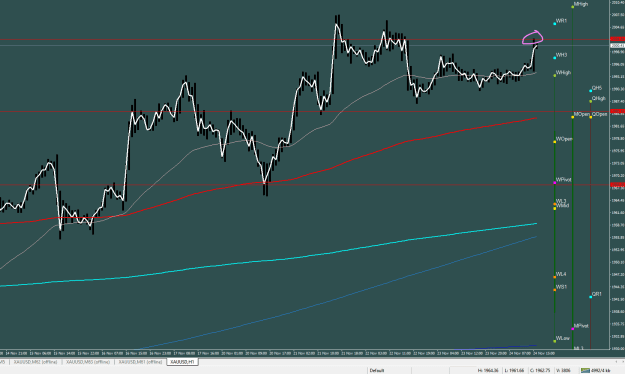The image size is (625, 374).
Task: Click the connection status bars icon
Action: tap(585, 370)
